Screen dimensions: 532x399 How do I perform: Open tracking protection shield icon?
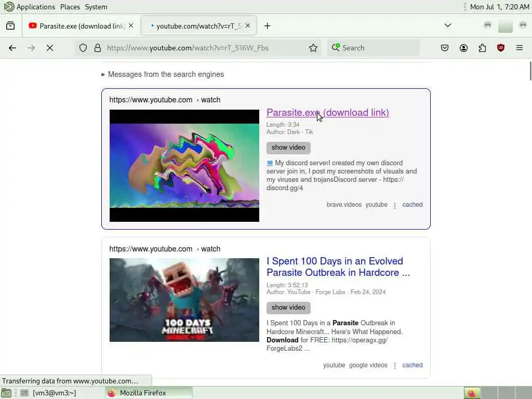point(83,48)
